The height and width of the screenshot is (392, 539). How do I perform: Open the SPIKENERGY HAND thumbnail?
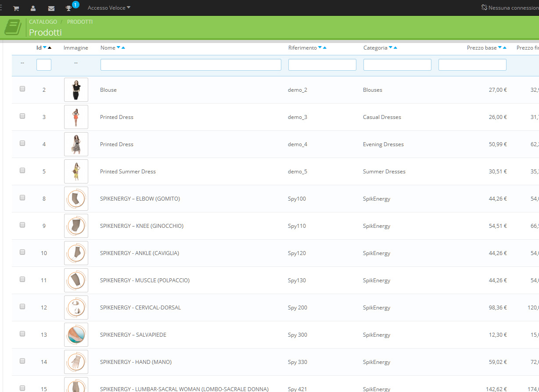point(76,362)
